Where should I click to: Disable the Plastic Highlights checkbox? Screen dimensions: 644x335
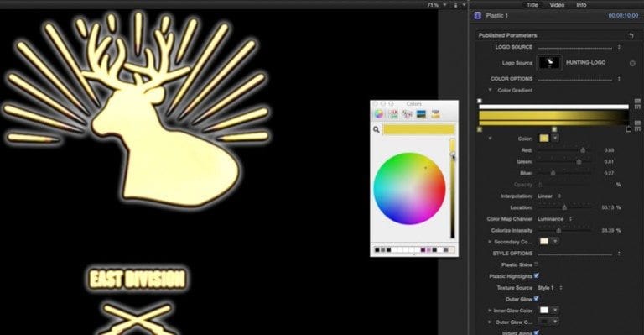pyautogui.click(x=537, y=276)
